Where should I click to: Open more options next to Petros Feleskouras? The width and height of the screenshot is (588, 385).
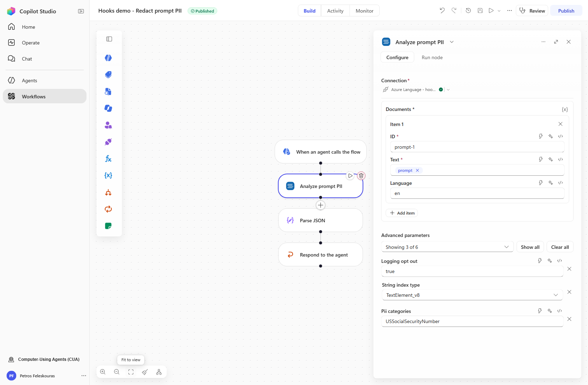tap(84, 376)
